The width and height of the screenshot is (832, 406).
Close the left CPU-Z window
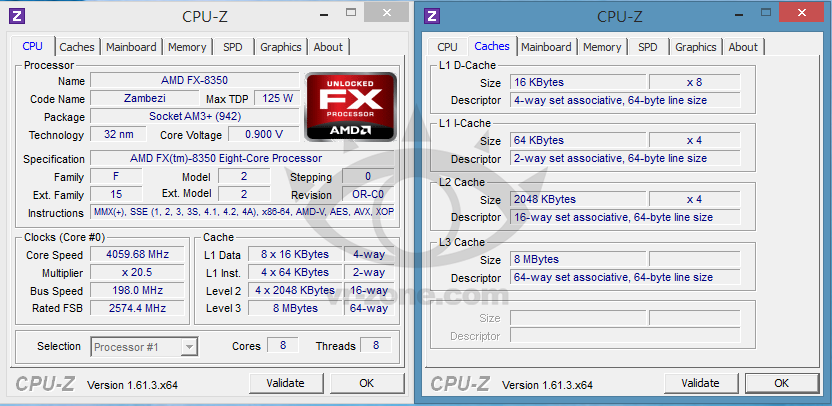[x=387, y=13]
